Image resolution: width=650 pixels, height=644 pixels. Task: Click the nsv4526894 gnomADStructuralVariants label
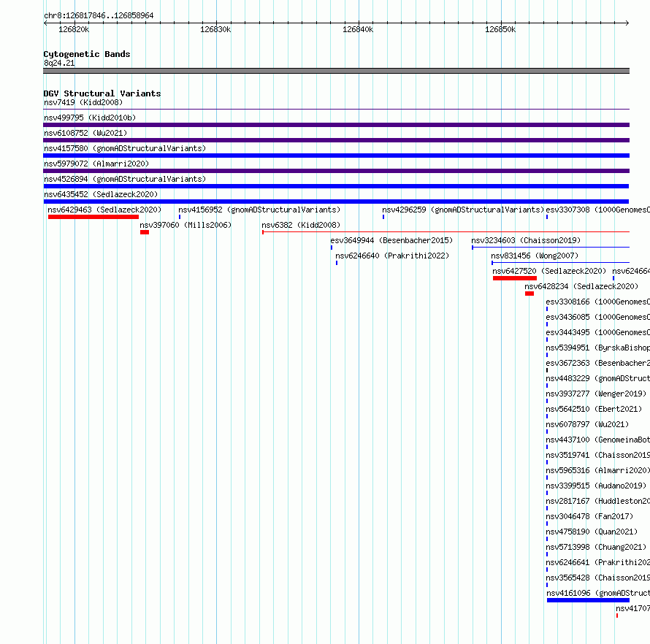pyautogui.click(x=125, y=179)
